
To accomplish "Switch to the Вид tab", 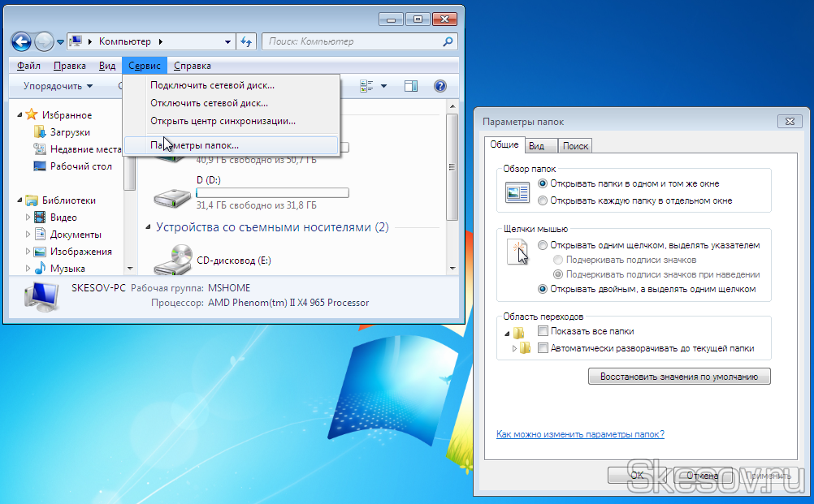I will tap(536, 146).
